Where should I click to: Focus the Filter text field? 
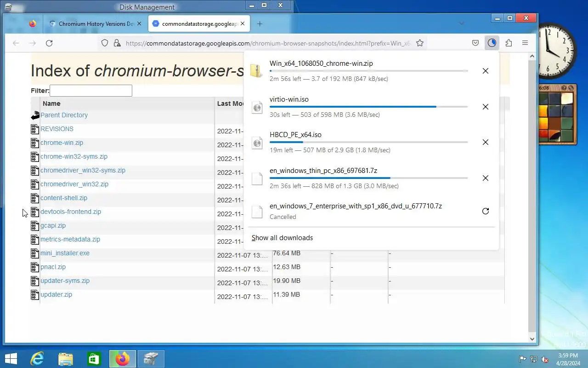point(91,91)
